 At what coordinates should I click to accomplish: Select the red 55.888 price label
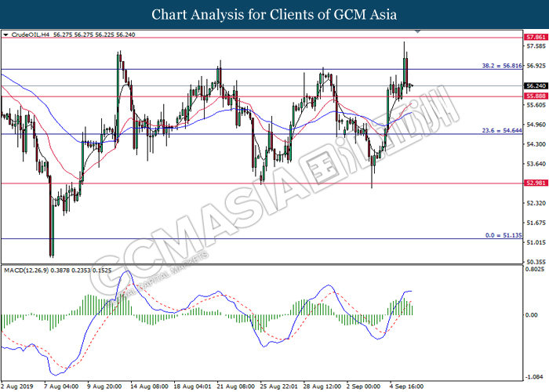click(536, 96)
